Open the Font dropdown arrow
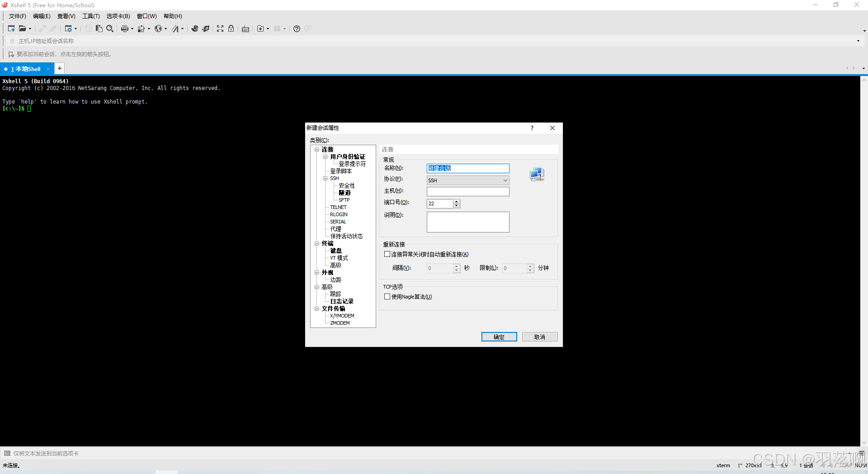Image resolution: width=868 pixels, height=474 pixels. pyautogui.click(x=183, y=29)
